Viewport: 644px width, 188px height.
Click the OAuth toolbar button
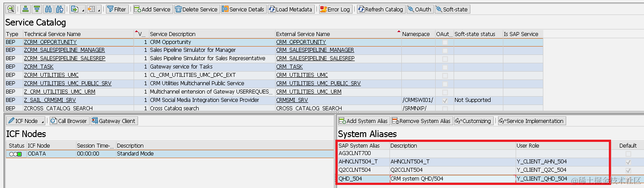(419, 9)
